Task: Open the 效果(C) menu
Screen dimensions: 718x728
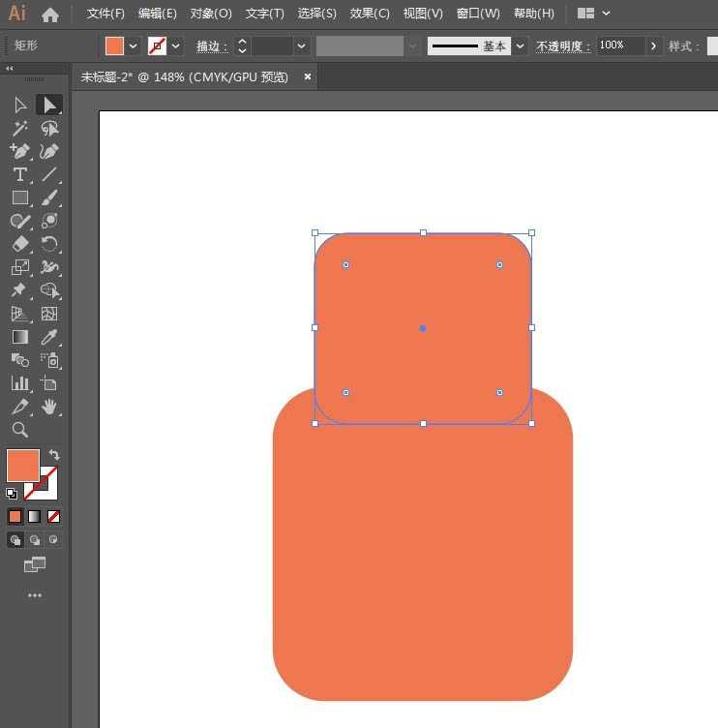Action: pyautogui.click(x=370, y=14)
